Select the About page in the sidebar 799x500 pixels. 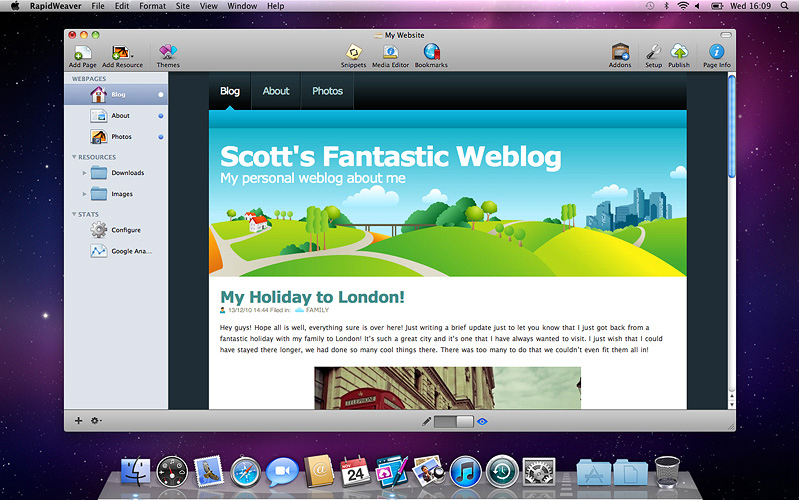click(120, 116)
